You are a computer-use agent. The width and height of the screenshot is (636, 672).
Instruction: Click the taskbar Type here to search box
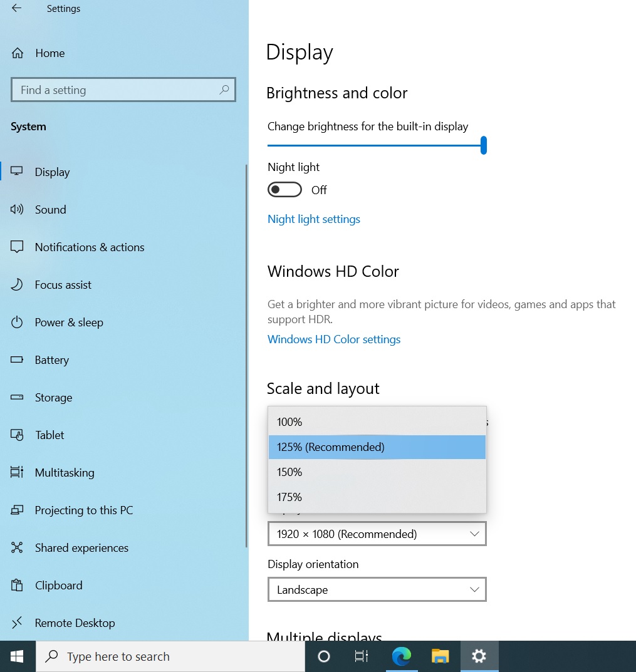170,656
